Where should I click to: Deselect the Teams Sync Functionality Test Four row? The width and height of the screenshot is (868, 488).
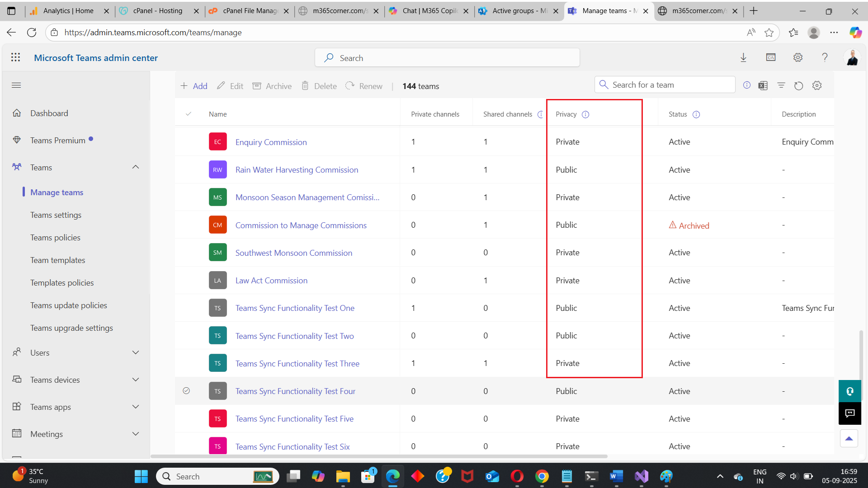[x=186, y=391]
